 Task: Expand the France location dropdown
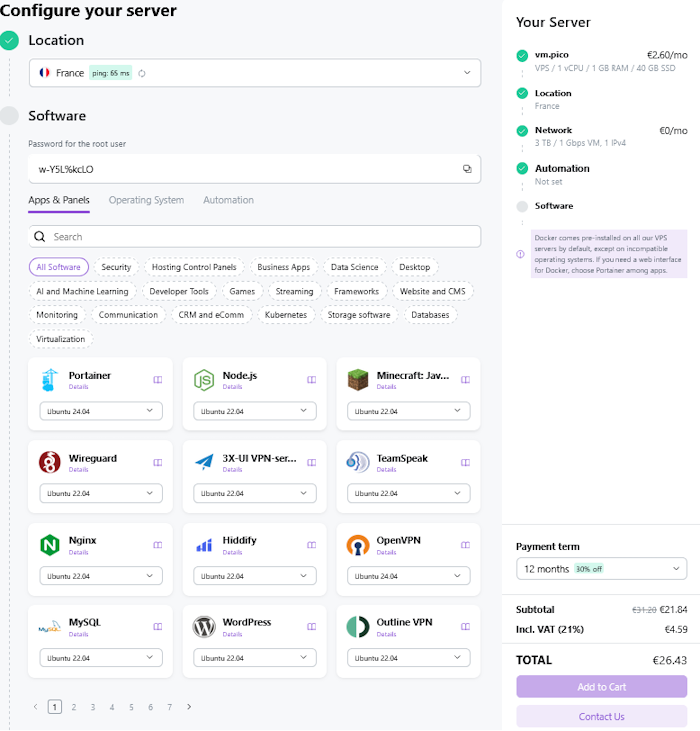[x=466, y=73]
